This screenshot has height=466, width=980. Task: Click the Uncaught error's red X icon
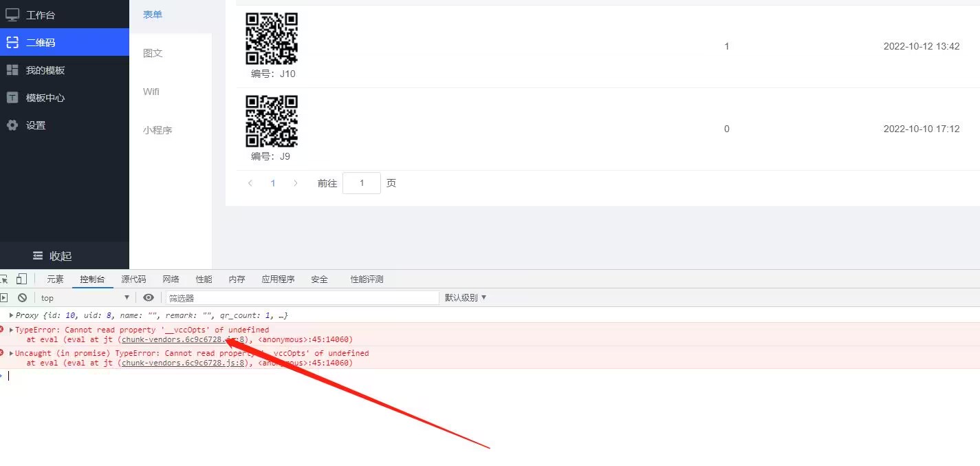[x=2, y=352]
